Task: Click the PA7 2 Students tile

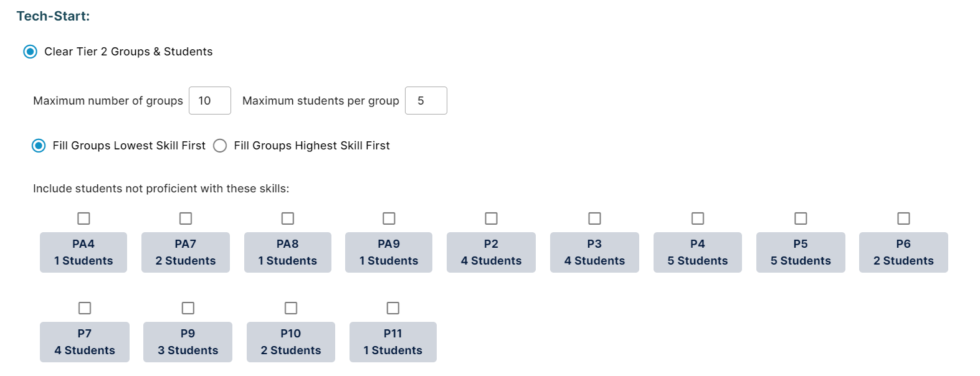Action: tap(186, 253)
